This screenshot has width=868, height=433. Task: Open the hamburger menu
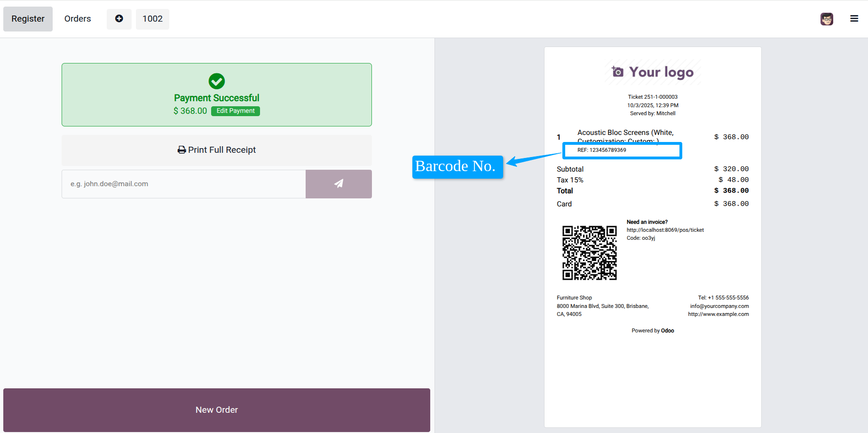[x=854, y=19]
